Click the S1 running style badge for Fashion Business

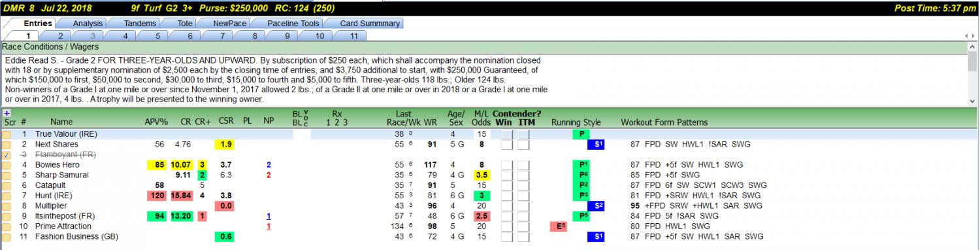(x=596, y=236)
